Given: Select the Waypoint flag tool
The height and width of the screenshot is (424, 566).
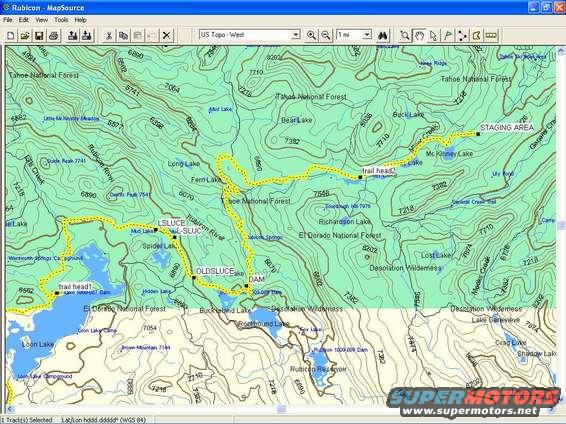Looking at the screenshot, I should pyautogui.click(x=448, y=35).
